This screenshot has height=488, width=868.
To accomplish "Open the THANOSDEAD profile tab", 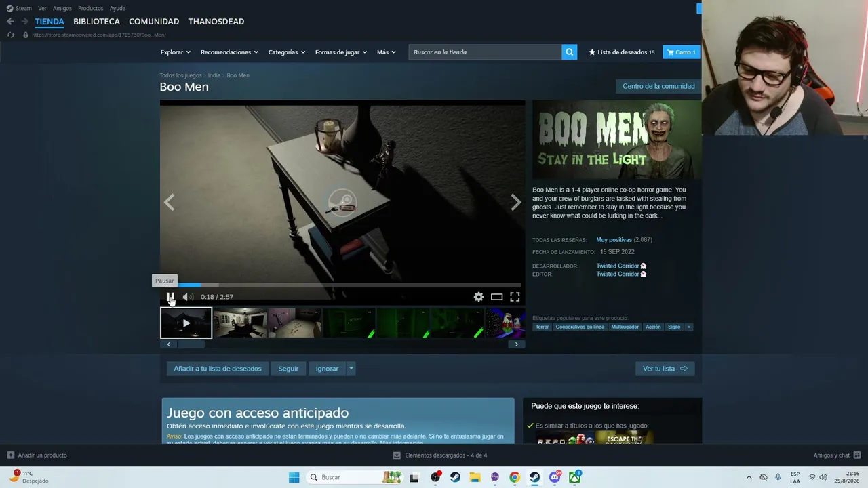I will coord(216,22).
